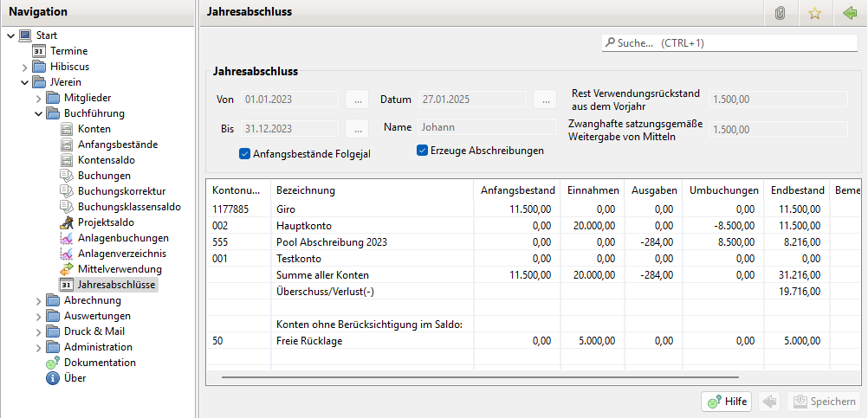Click the Über info item
This screenshot has width=868, height=418.
[74, 378]
